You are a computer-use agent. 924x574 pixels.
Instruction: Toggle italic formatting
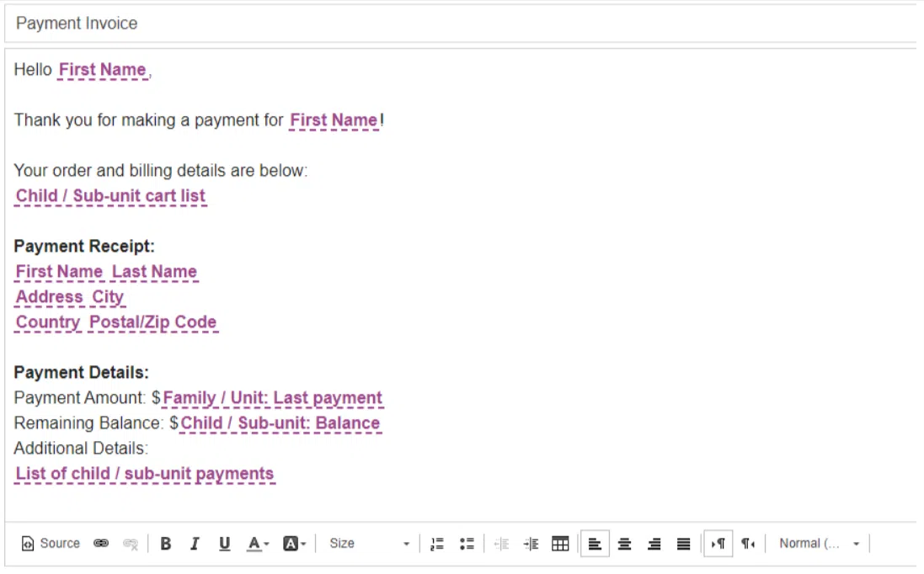195,544
